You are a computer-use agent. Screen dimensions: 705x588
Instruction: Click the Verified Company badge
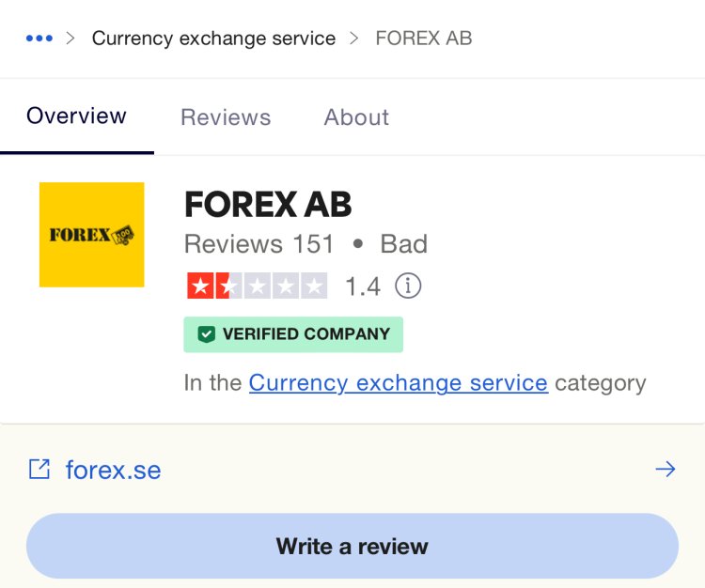coord(293,334)
